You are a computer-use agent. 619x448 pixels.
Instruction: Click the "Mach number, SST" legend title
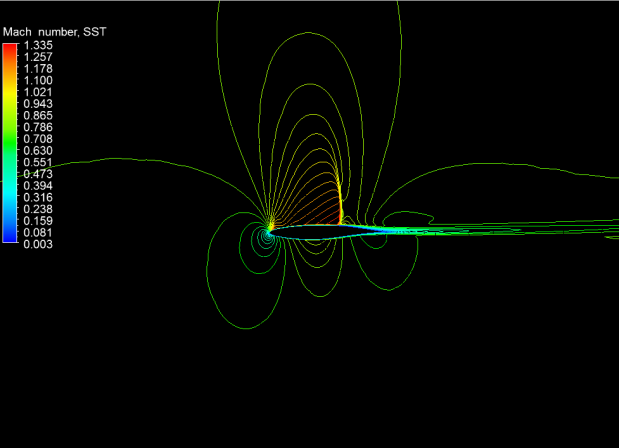click(x=54, y=33)
